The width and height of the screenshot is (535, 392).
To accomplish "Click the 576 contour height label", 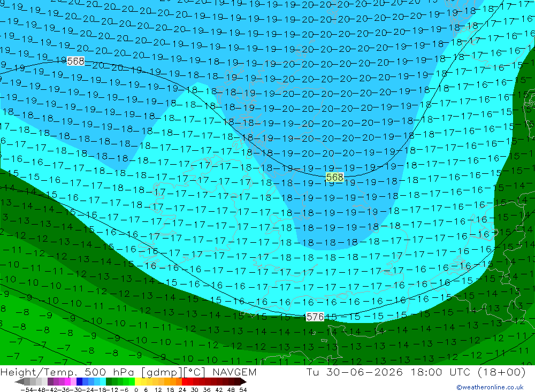I will pos(315,317).
